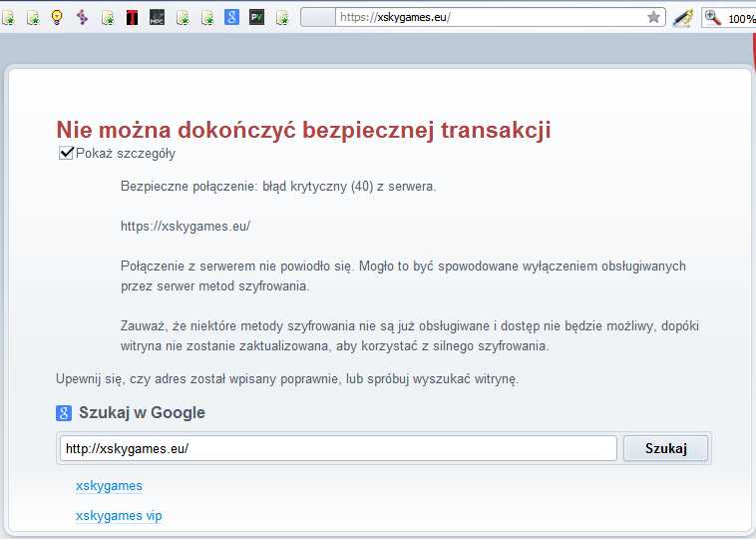Viewport: 756px width, 539px height.
Task: Click the zoom magnifier icon
Action: 712,18
